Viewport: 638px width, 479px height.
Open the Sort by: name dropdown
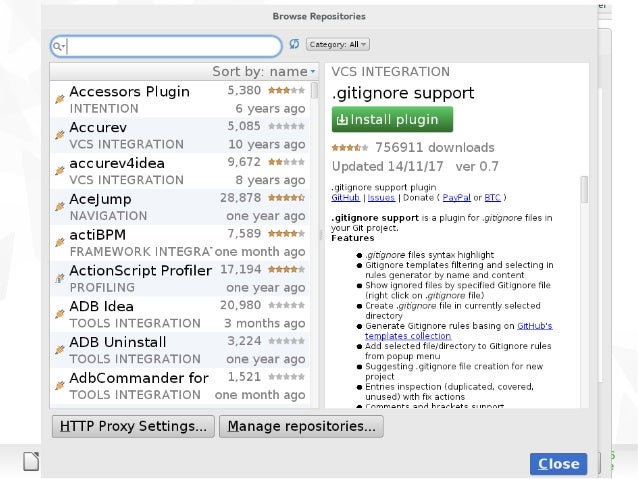pos(264,72)
